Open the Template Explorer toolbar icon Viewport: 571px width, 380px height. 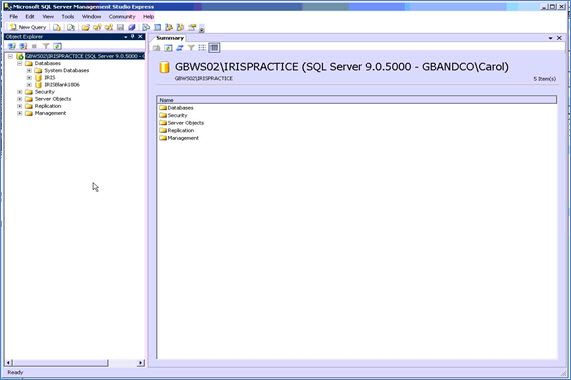(180, 27)
